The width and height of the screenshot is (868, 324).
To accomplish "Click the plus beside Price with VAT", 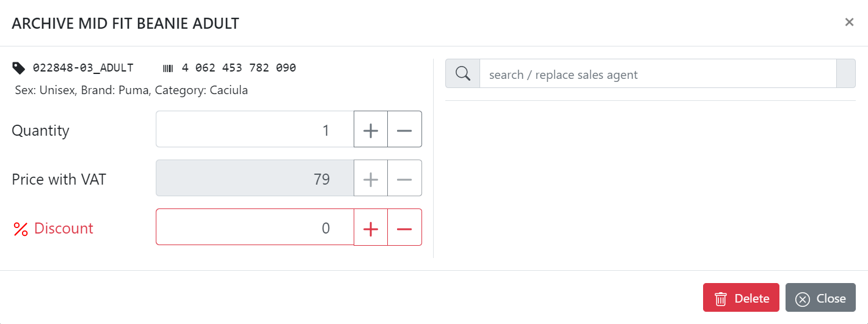I will (371, 178).
